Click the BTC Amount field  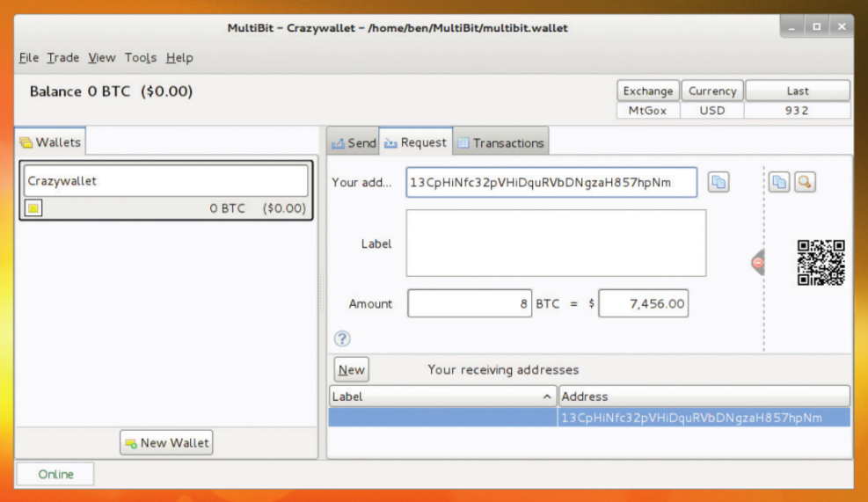(x=470, y=303)
